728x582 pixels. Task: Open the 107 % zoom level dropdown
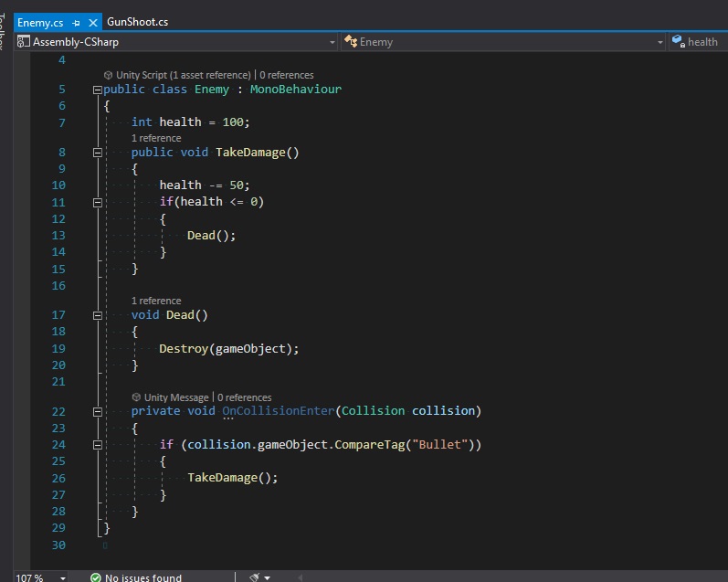coord(62,577)
